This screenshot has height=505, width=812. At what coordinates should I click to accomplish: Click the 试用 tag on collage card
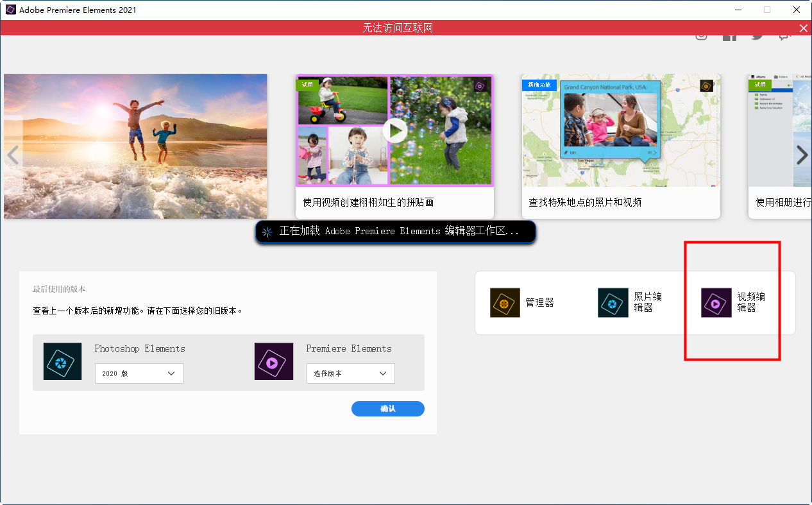pos(307,85)
